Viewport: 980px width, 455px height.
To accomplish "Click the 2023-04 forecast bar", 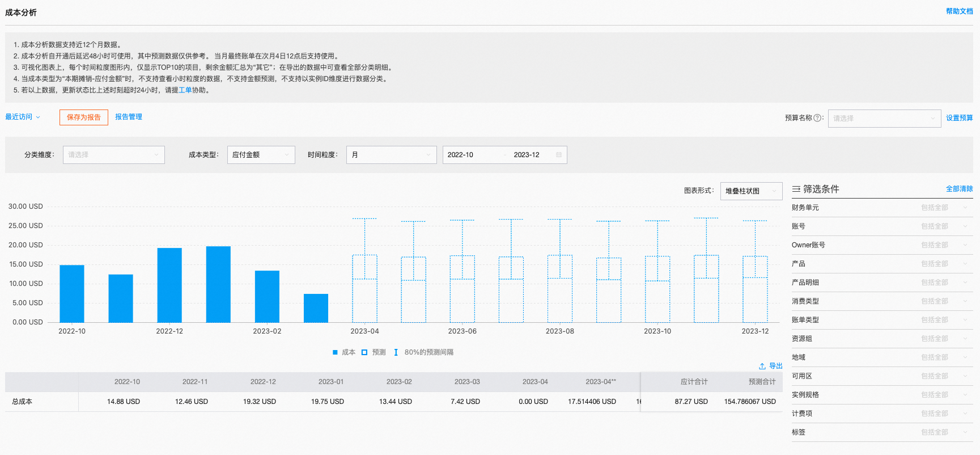I will (x=364, y=289).
